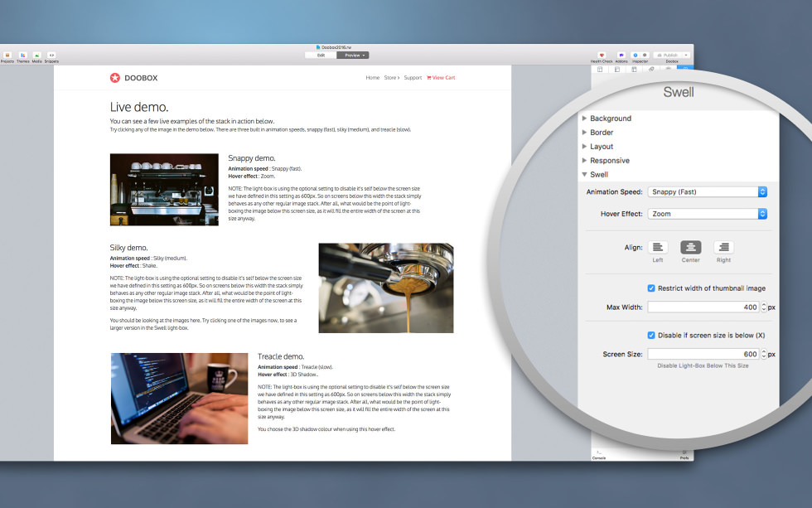Switch to Preview mode

(x=353, y=55)
